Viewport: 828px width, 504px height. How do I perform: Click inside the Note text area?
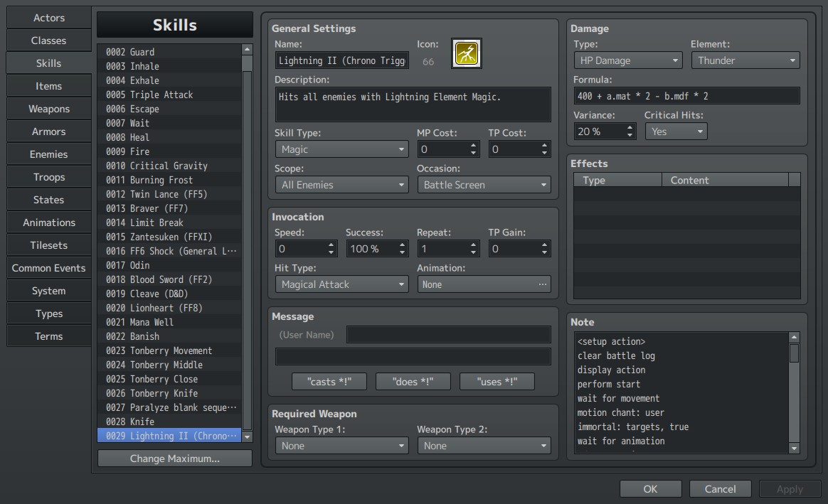(x=681, y=392)
